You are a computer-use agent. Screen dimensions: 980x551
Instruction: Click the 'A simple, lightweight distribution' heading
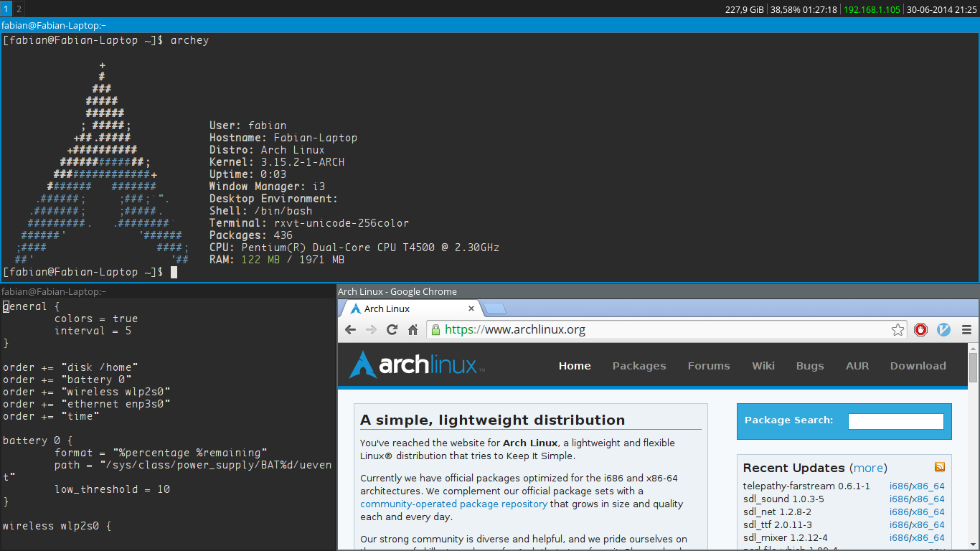[492, 420]
